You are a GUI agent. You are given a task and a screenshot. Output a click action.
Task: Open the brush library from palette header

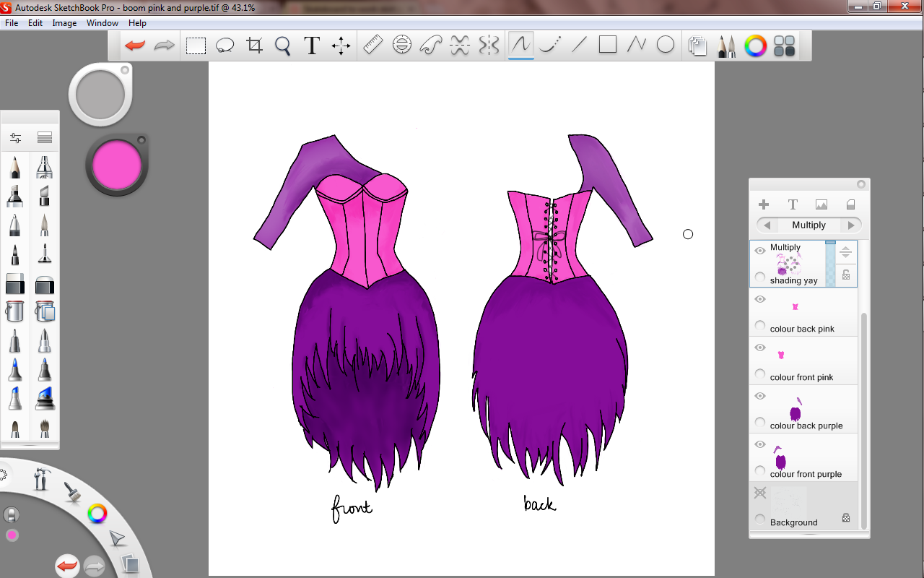point(45,137)
